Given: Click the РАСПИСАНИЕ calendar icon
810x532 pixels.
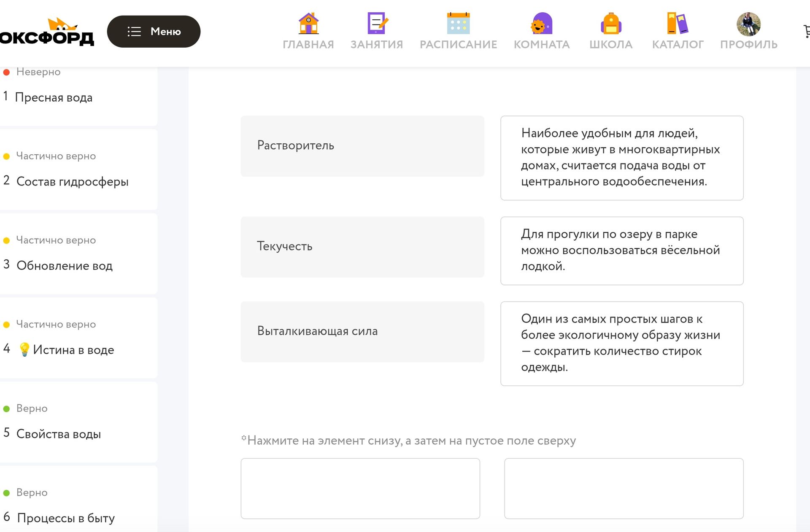Looking at the screenshot, I should pyautogui.click(x=458, y=23).
